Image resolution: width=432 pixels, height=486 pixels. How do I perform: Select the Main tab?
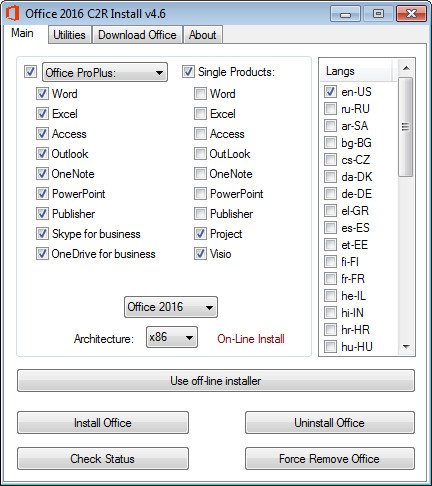click(22, 33)
